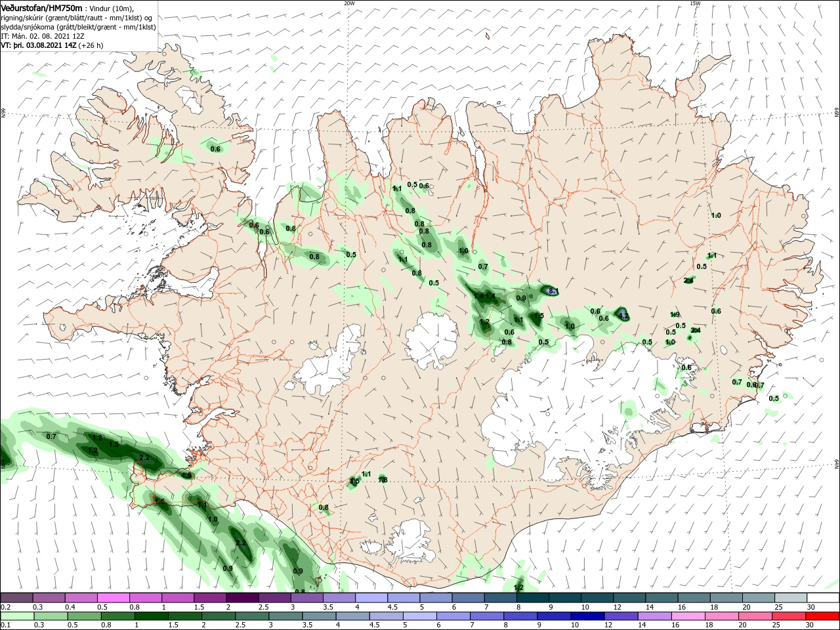Click the '20W' longitude label
Viewport: 840px width, 630px height.
coord(349,3)
